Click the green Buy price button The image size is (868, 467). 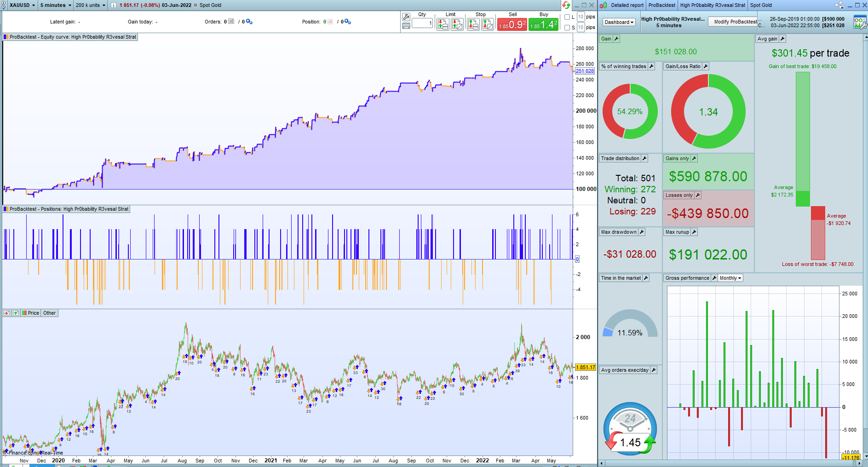(544, 24)
